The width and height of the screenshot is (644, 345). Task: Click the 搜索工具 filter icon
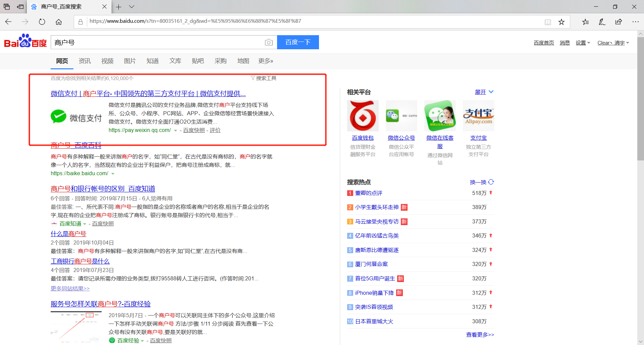coord(253,78)
